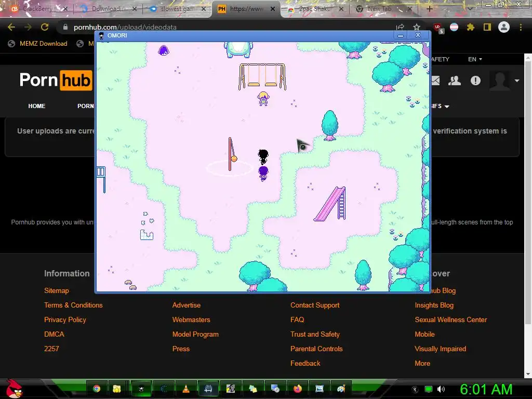Open Model Program footer link
The width and height of the screenshot is (532, 399).
click(x=195, y=334)
